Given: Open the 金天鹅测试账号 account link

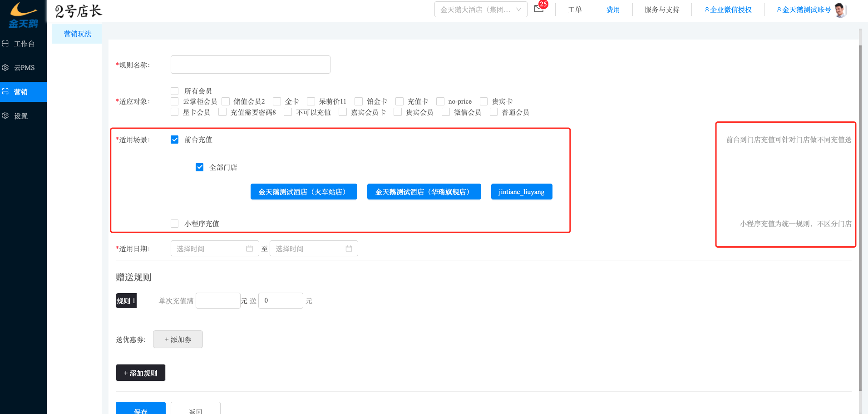Looking at the screenshot, I should [x=804, y=10].
